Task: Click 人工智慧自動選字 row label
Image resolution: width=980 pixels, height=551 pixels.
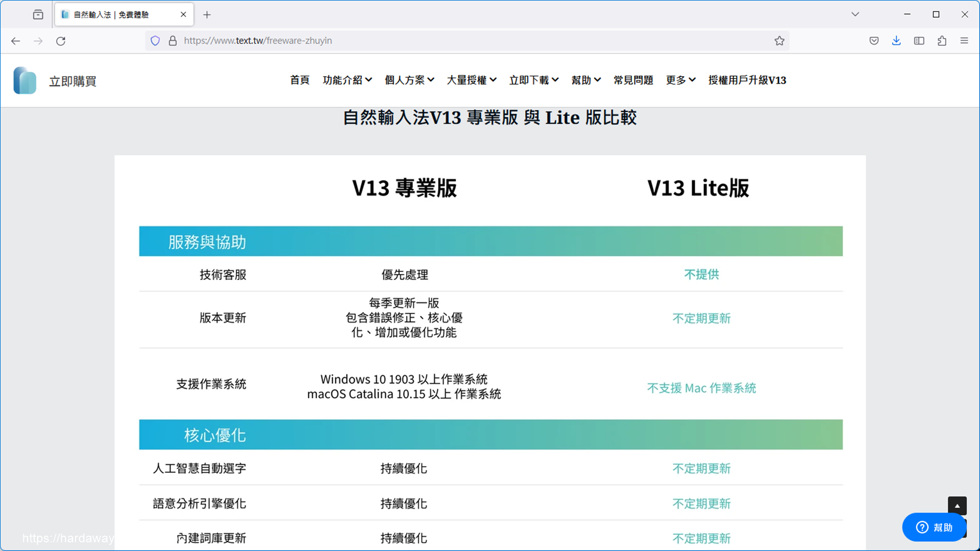Action: [x=200, y=468]
